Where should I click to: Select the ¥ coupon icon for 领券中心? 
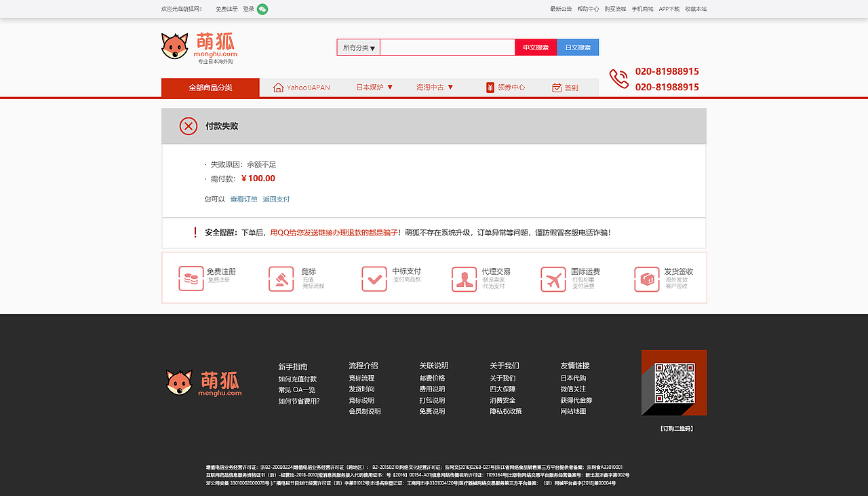click(x=490, y=87)
